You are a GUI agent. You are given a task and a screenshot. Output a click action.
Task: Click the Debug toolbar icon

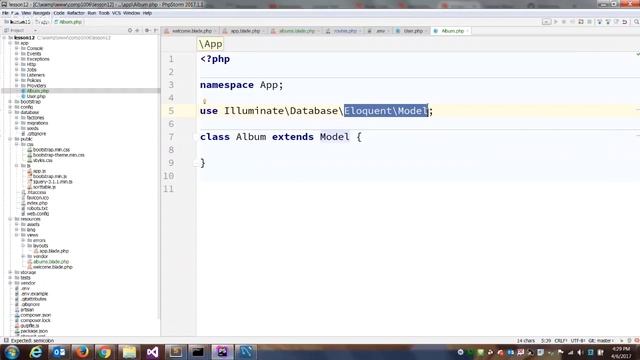[x=564, y=22]
